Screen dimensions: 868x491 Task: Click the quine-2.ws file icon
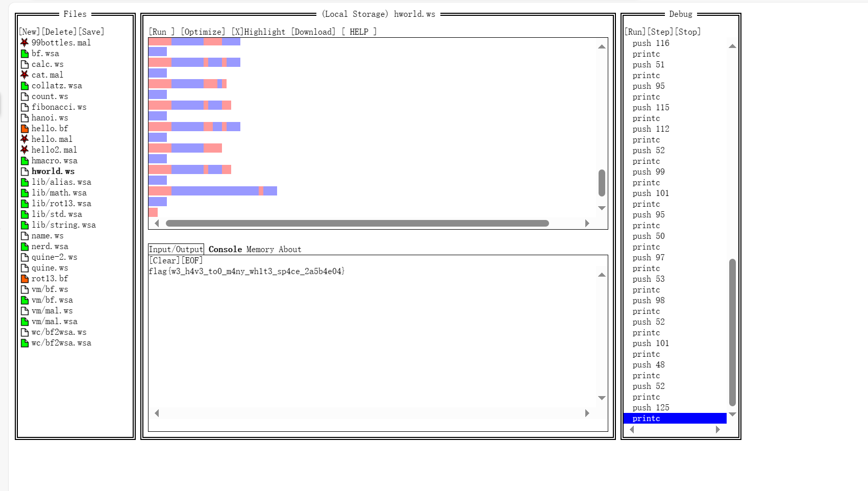pyautogui.click(x=24, y=257)
